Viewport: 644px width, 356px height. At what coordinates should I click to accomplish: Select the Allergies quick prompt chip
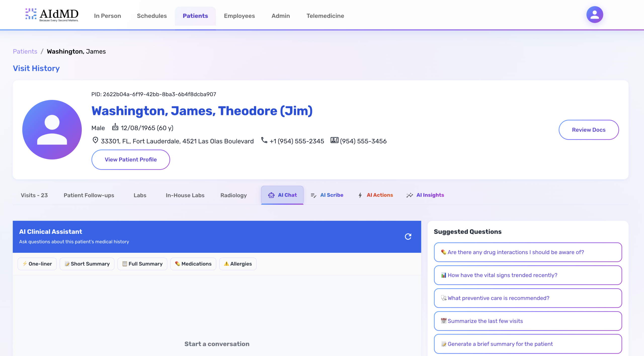pos(238,264)
